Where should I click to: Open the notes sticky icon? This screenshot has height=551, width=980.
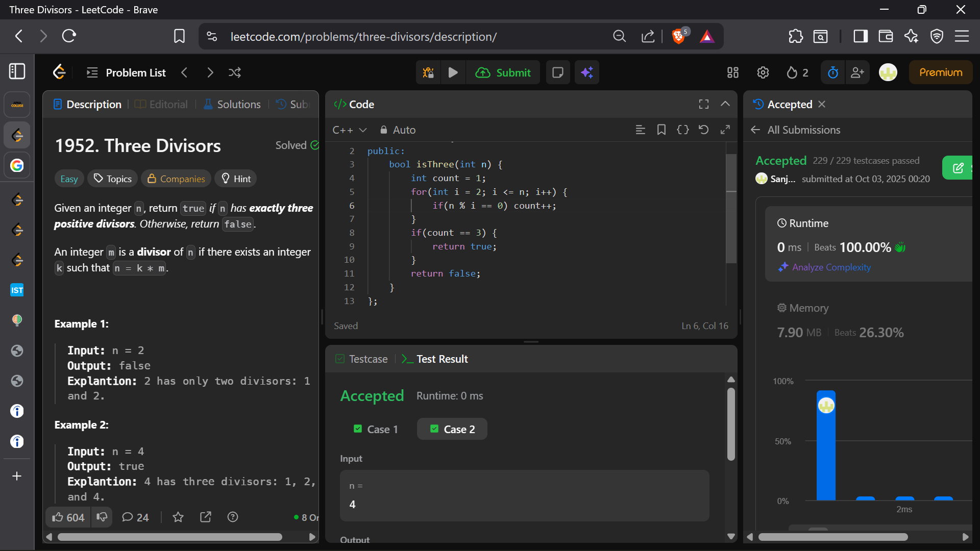558,72
